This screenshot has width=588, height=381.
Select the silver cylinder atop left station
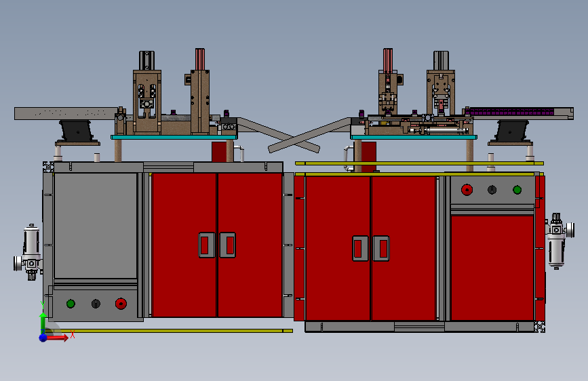[146, 60]
